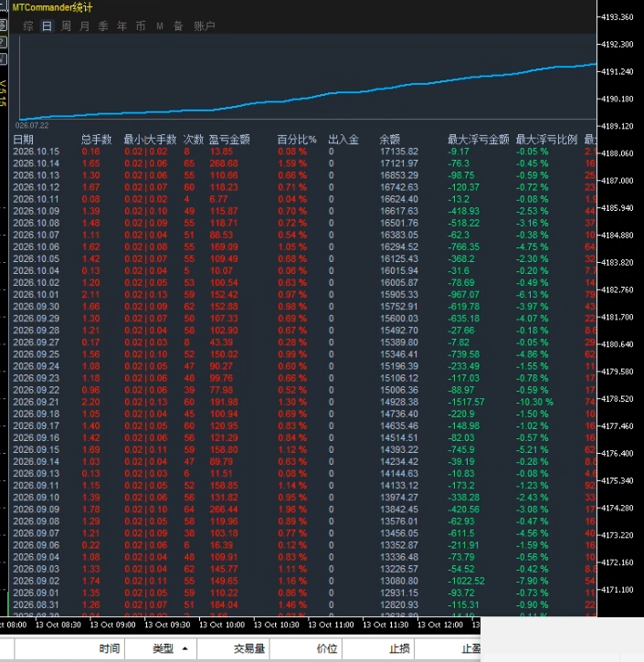Viewport: 644px width, 662px height.
Task: Click the 13 Oct 12:00 time label
Action: click(x=440, y=625)
